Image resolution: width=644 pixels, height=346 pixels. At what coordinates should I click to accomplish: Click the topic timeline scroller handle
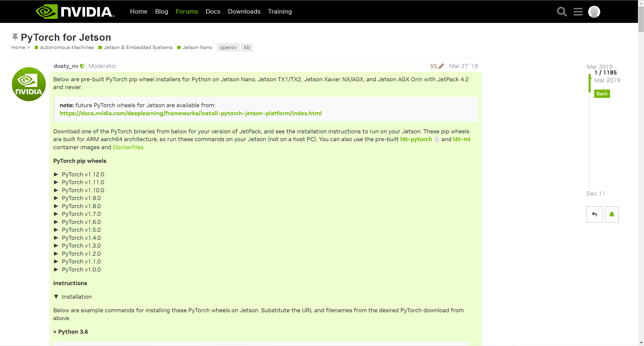pos(589,83)
